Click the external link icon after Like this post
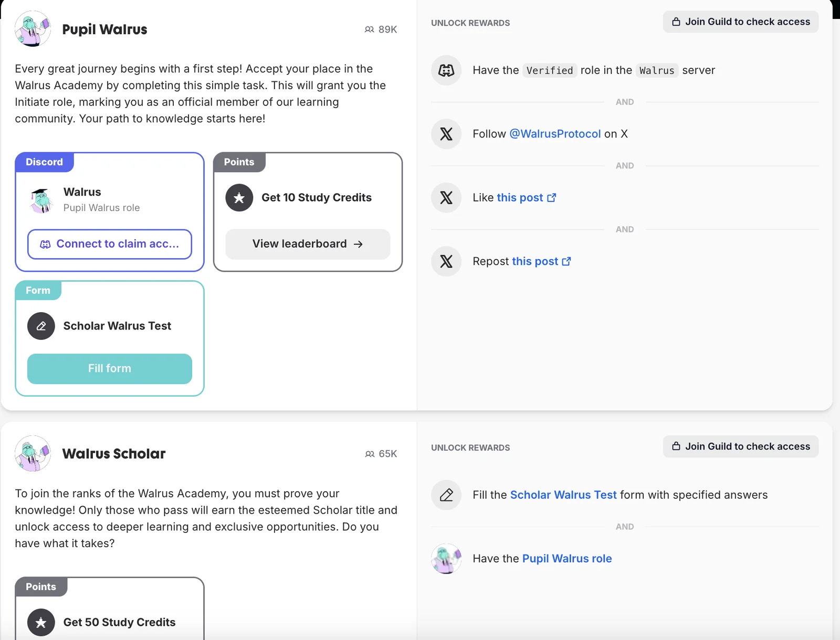840x640 pixels. click(551, 198)
